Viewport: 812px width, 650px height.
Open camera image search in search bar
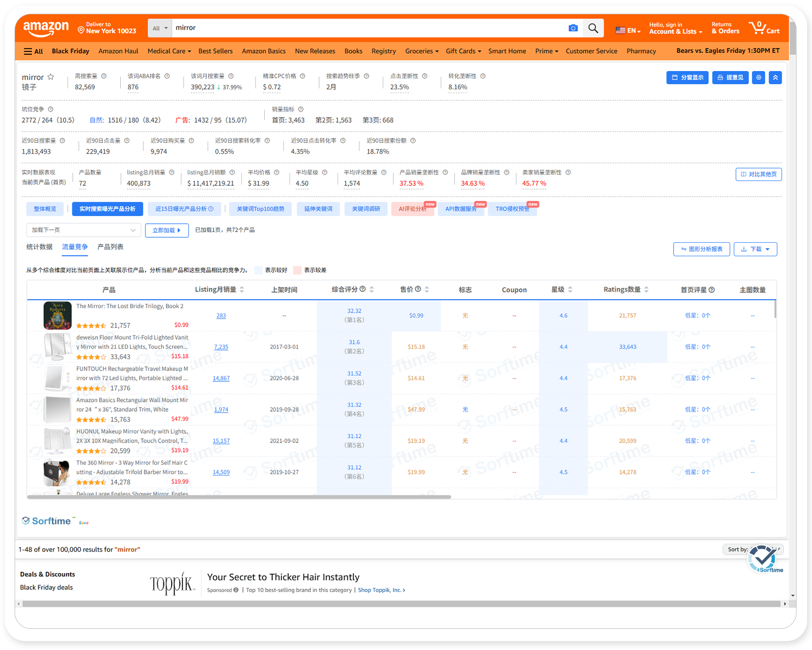(573, 28)
